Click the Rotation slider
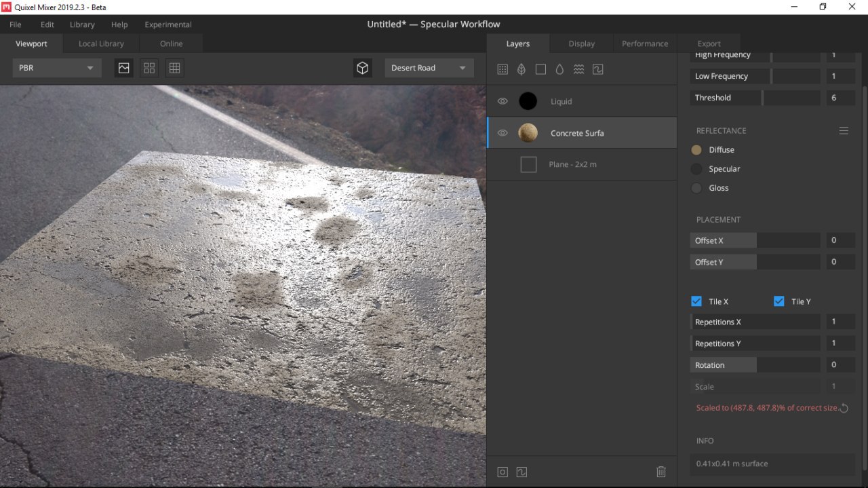Viewport: 868px width, 488px height. pyautogui.click(x=755, y=365)
